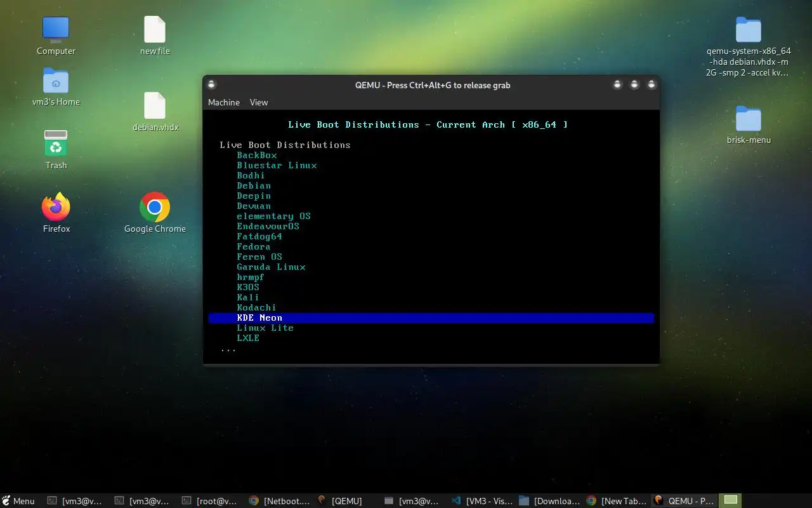
Task: Select Feren OS in the boot list
Action: (x=259, y=257)
